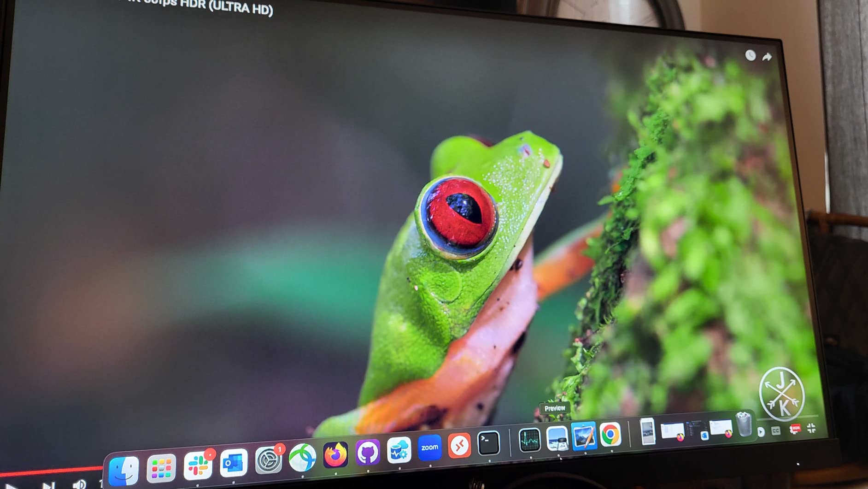Open Launchpad from the dock
868x489 pixels.
pos(161,468)
